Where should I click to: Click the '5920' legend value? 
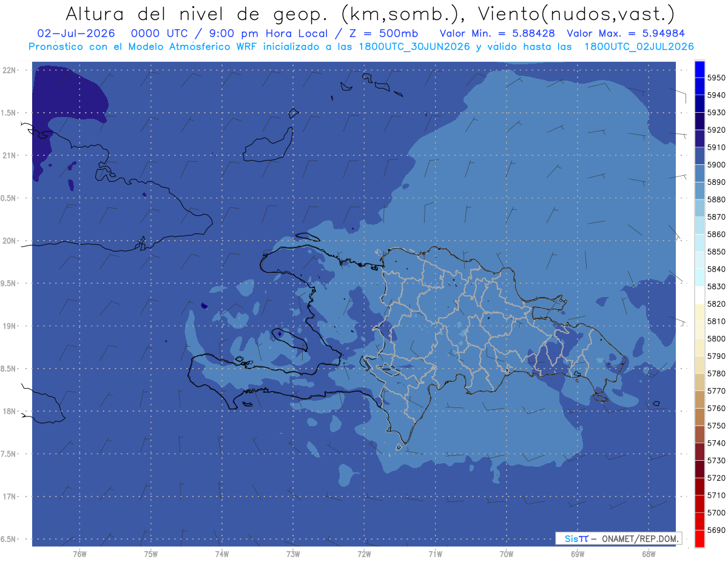click(x=716, y=130)
